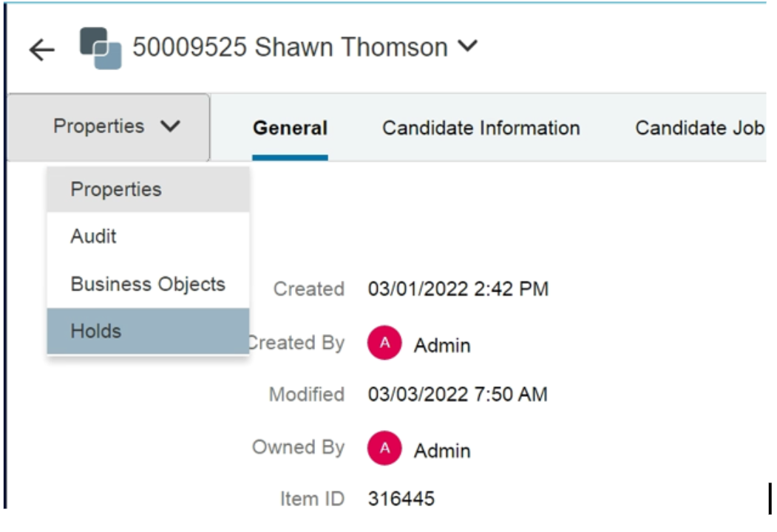Expand chevron beside Shawn Thomson title
Screen dimensions: 777x532
click(467, 47)
